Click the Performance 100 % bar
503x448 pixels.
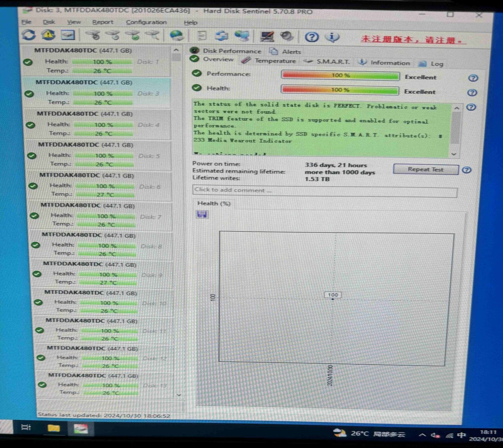pos(340,75)
